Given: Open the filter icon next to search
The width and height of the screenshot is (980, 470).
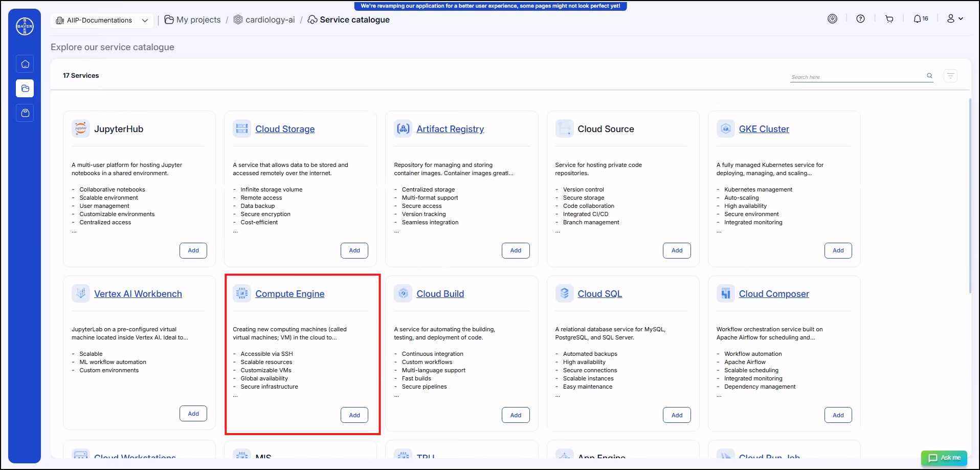Looking at the screenshot, I should tap(951, 76).
